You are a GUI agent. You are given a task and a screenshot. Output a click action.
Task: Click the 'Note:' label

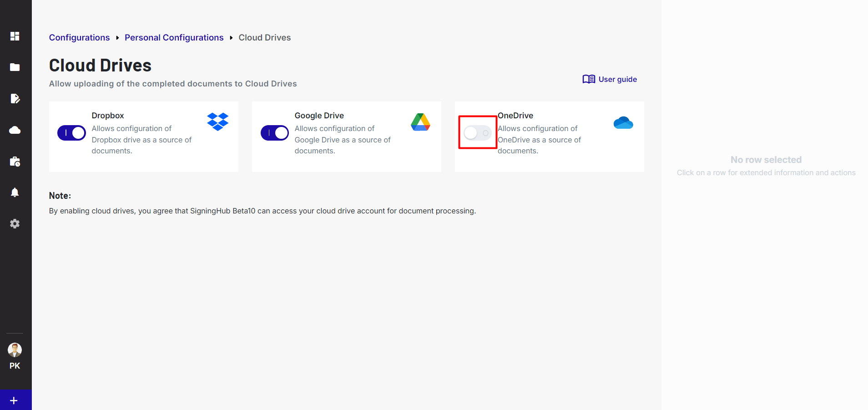pos(60,196)
